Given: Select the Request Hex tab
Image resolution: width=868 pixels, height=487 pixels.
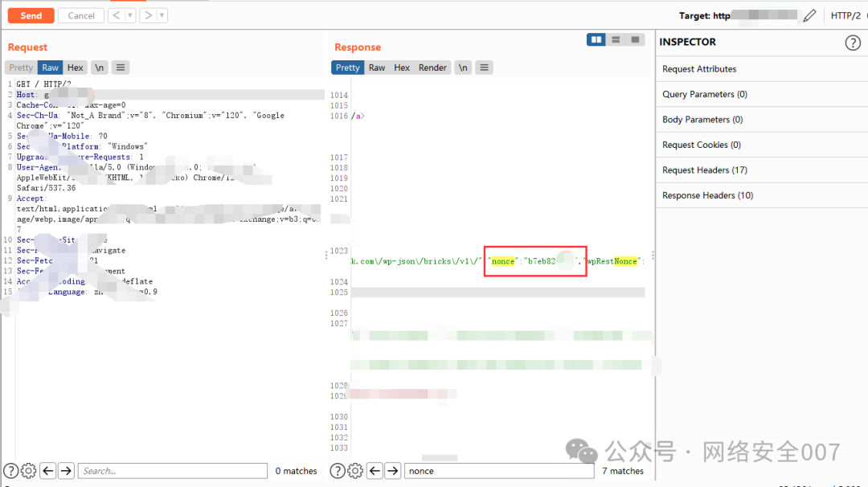Looking at the screenshot, I should 76,68.
